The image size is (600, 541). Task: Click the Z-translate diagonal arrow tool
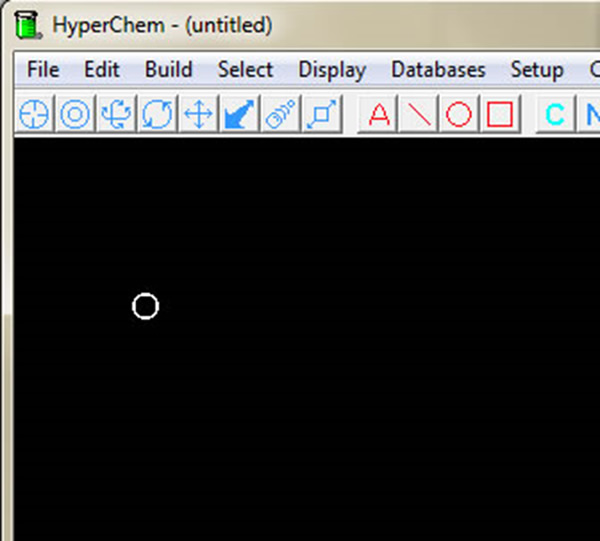[x=239, y=115]
